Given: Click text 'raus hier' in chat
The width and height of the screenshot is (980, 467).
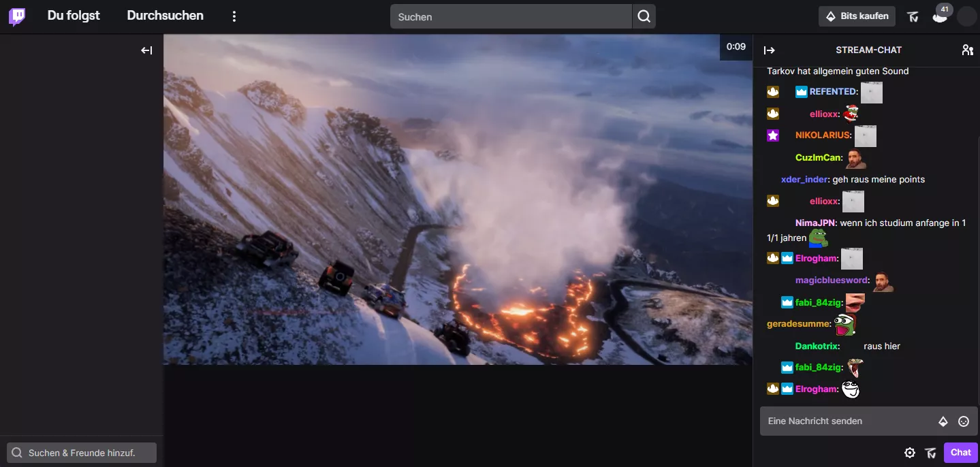Looking at the screenshot, I should point(882,347).
